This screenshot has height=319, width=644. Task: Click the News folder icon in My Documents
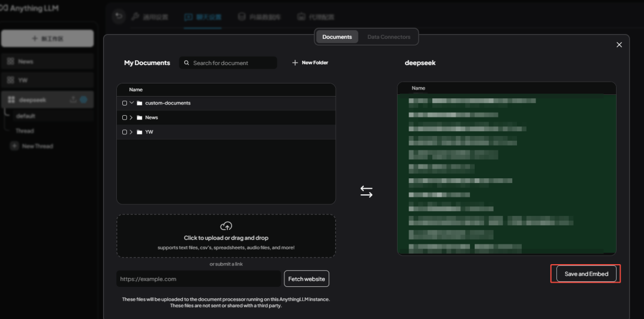coord(139,117)
